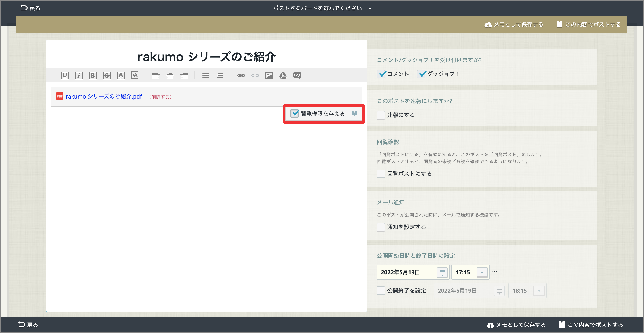Click the メール通知 section heading
Screen dimensions: 644x333
[391, 202]
